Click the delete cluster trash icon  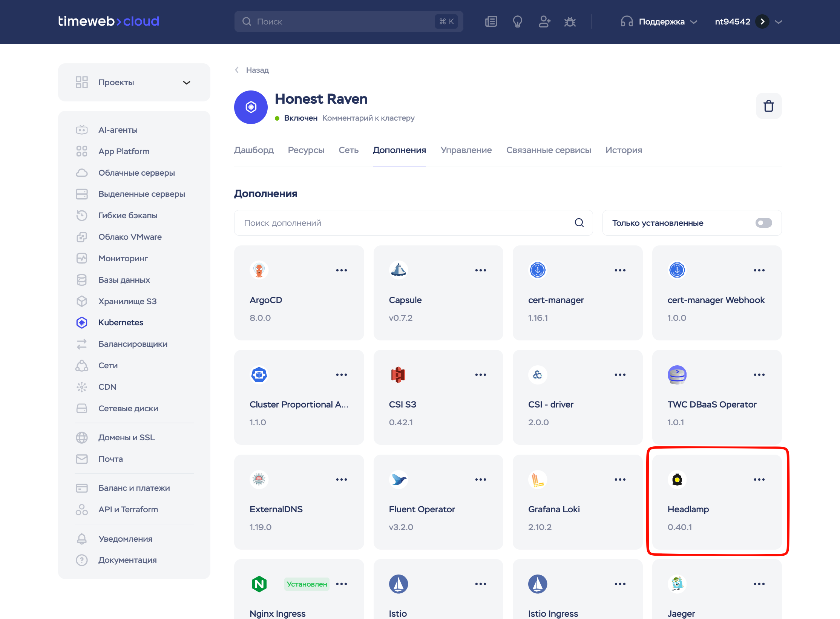(768, 106)
